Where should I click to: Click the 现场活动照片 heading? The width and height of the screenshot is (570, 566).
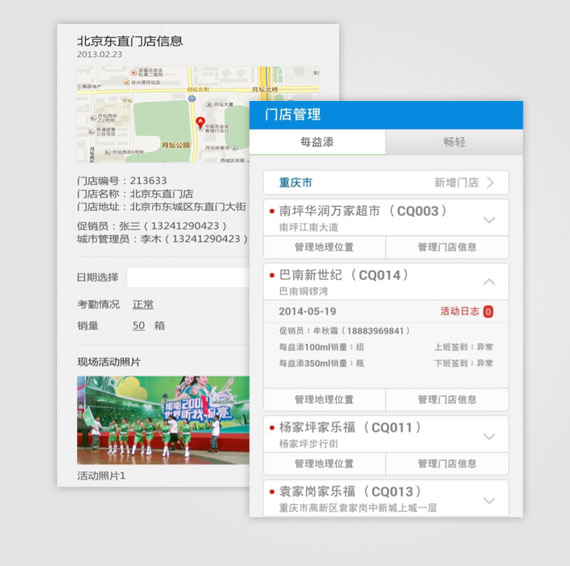[109, 362]
